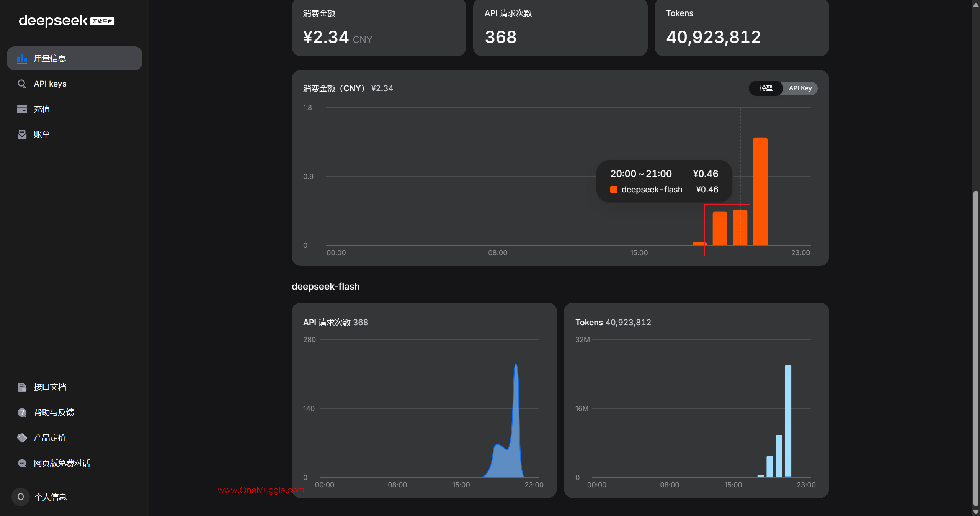Click the price tag icon beside 产品定价
Viewport: 980px width, 516px height.
pyautogui.click(x=22, y=438)
